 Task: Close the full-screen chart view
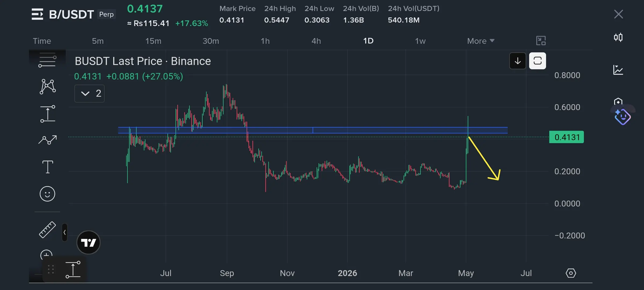[x=619, y=14]
